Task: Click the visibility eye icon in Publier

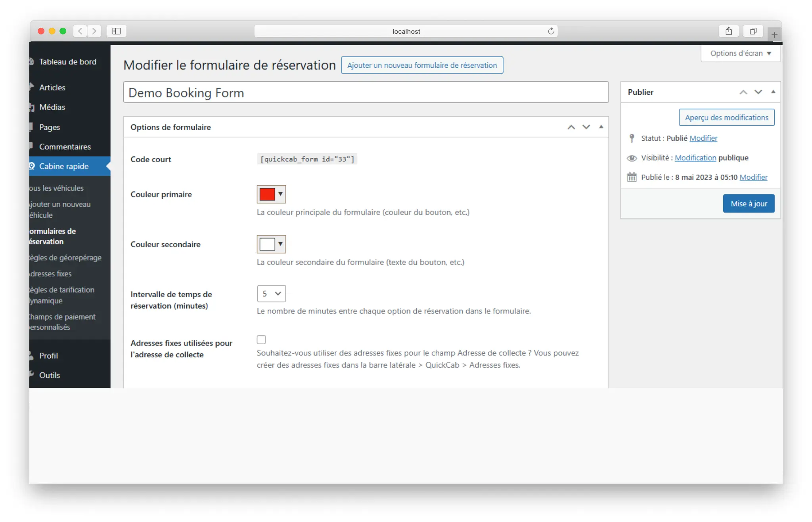Action: click(x=632, y=158)
